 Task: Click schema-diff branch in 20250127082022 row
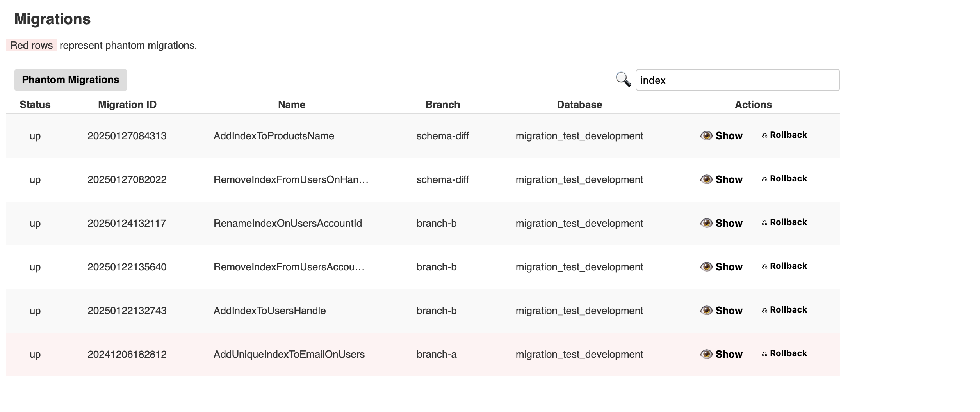(442, 179)
